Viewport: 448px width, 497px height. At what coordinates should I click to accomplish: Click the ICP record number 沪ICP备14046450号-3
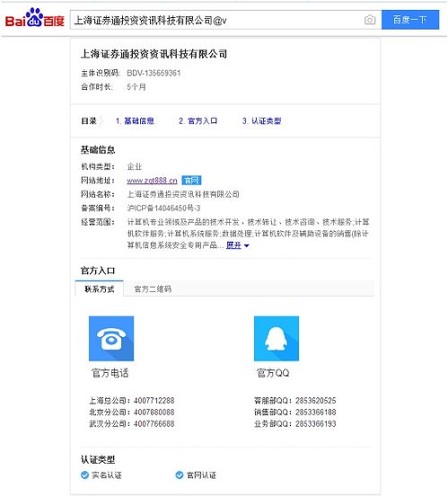(x=163, y=208)
